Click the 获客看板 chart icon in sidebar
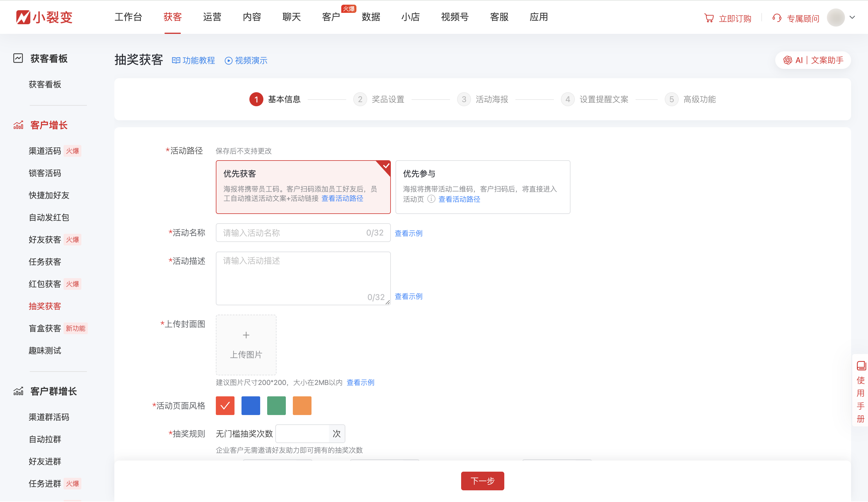Image resolution: width=868 pixels, height=502 pixels. [x=18, y=58]
